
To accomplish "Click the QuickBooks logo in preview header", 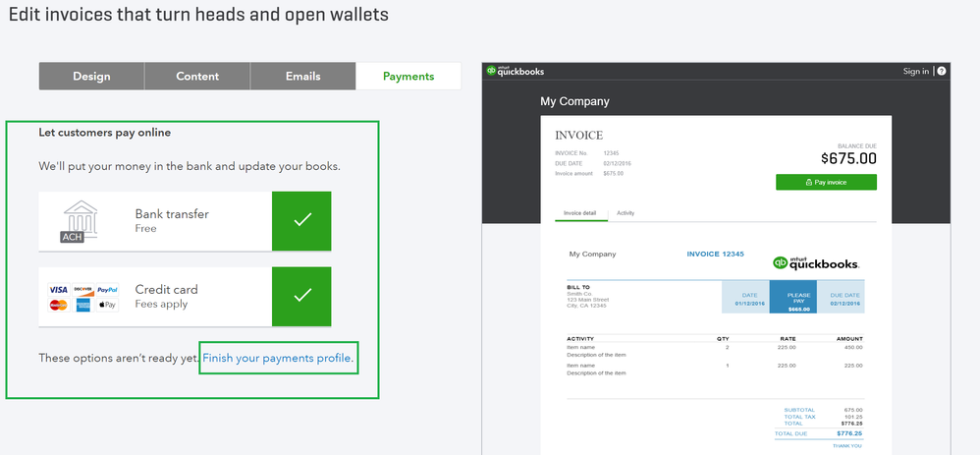I will [x=516, y=71].
